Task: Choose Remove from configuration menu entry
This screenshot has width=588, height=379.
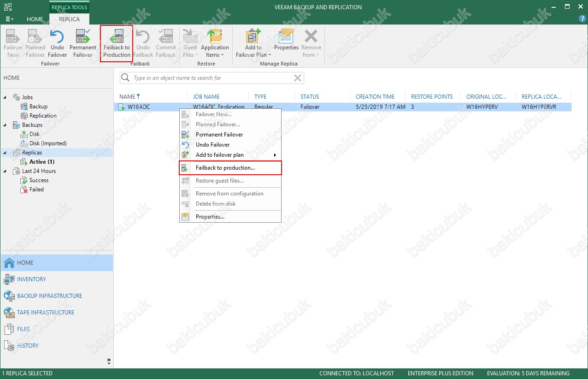Action: pyautogui.click(x=230, y=194)
